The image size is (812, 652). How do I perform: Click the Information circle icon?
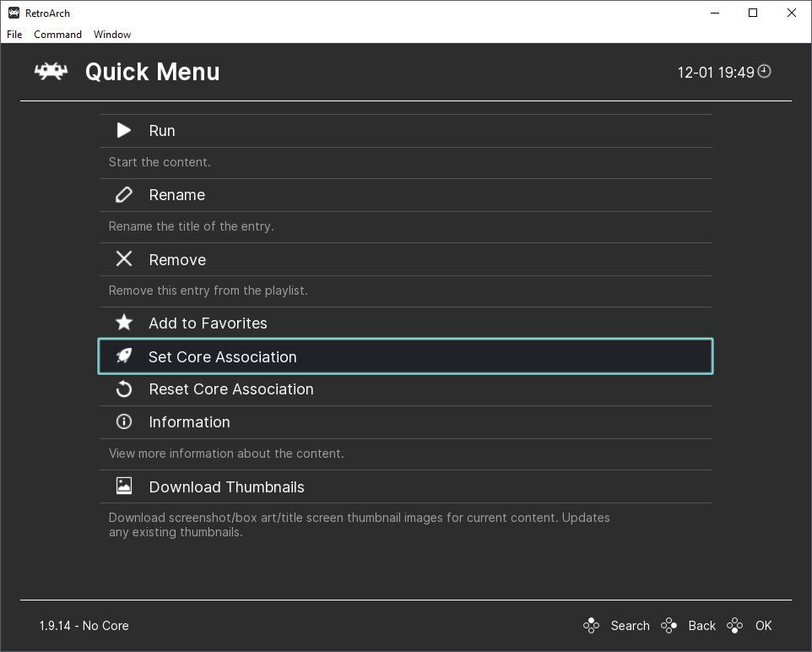(x=124, y=421)
